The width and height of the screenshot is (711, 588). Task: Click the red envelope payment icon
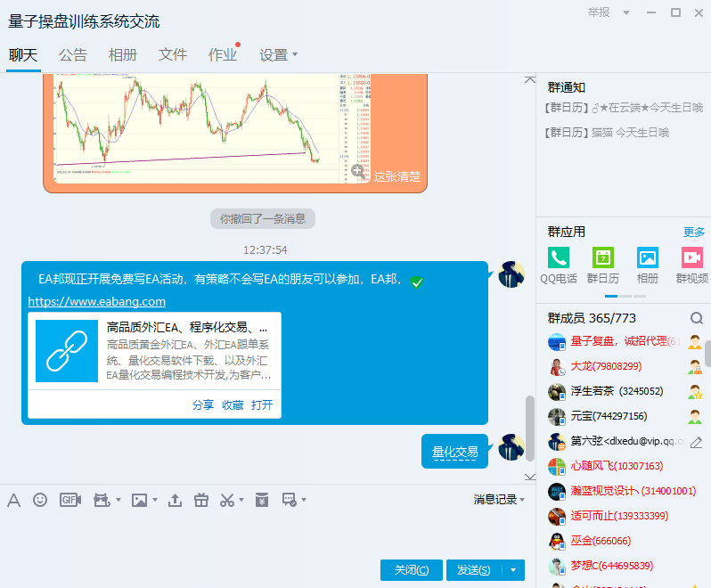[x=262, y=500]
